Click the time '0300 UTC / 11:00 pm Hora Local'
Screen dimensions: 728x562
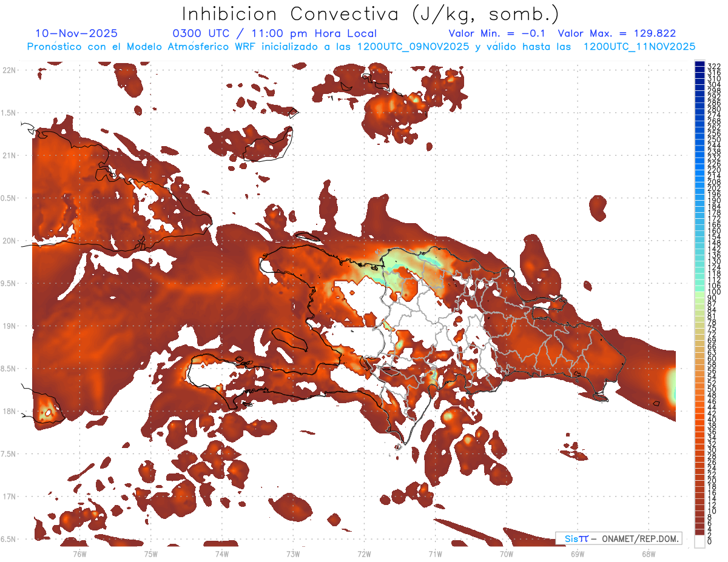274,34
